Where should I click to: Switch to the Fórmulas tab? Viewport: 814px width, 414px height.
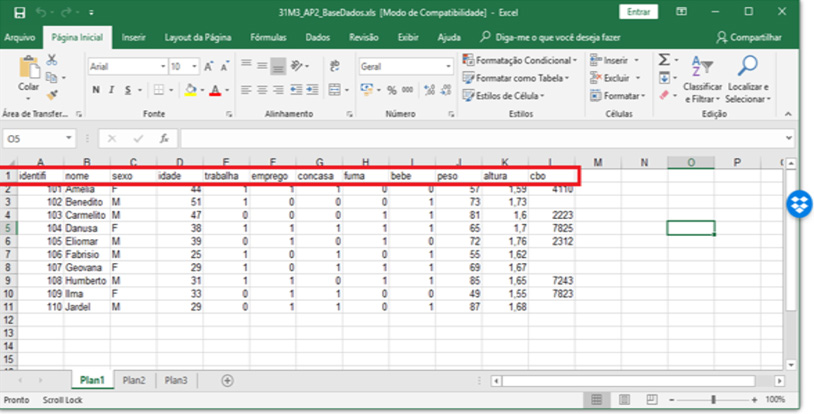pyautogui.click(x=268, y=37)
